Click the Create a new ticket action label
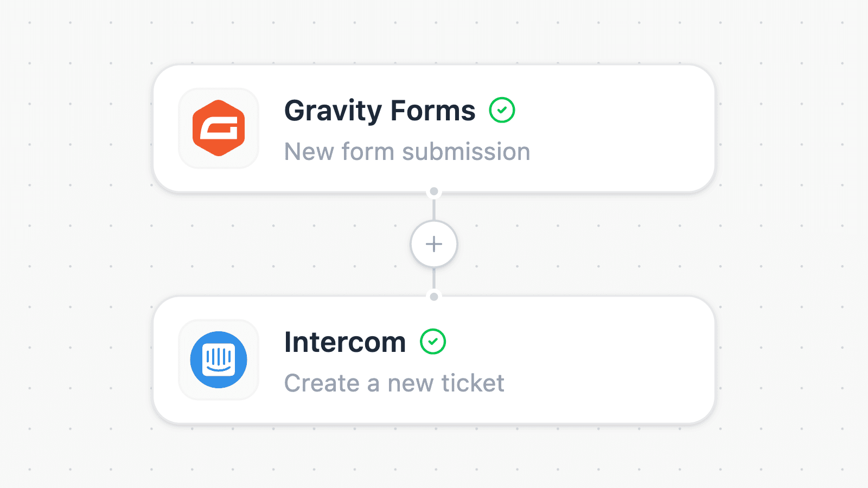Image resolution: width=868 pixels, height=488 pixels. [394, 383]
